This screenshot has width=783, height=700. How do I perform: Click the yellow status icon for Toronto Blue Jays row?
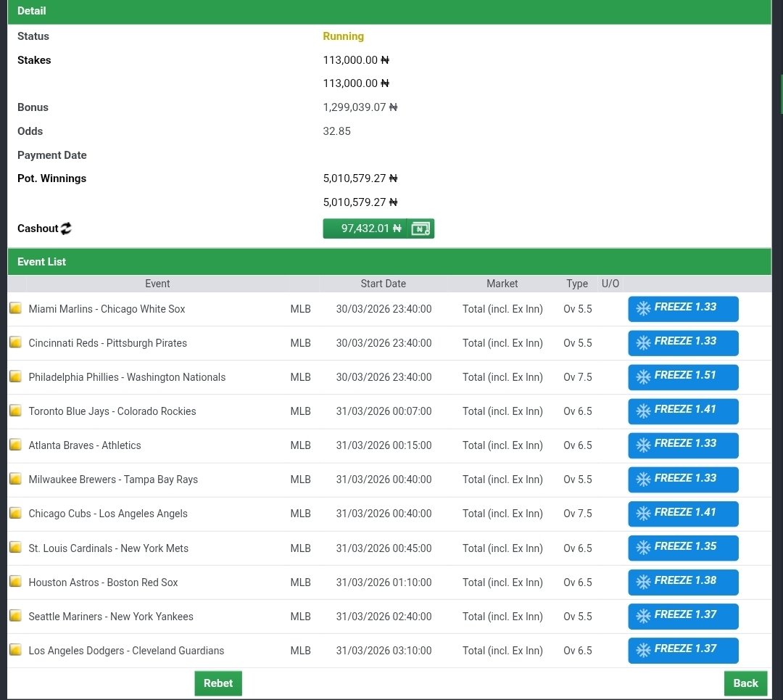15,411
